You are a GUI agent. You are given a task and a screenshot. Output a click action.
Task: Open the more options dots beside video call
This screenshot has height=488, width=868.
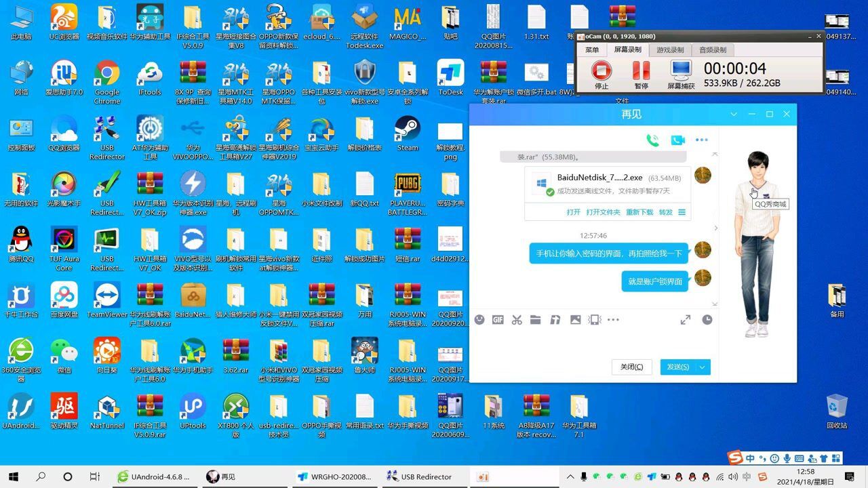(702, 140)
